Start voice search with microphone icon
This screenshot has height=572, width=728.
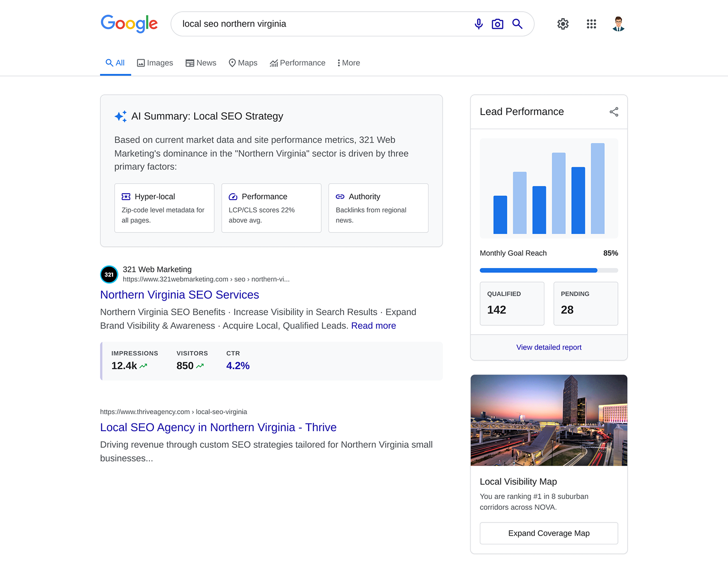coord(479,24)
